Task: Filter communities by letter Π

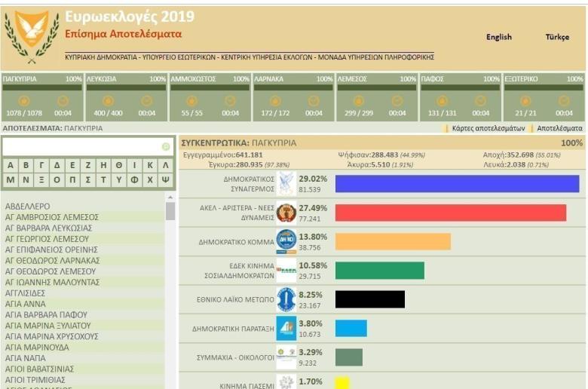Action: coord(72,179)
